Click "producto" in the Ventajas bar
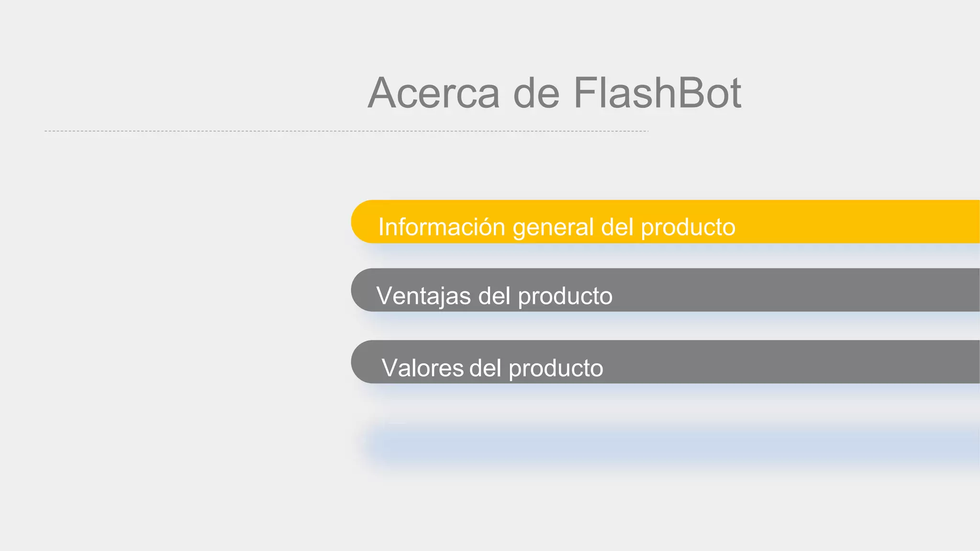Screen dimensions: 980x551 coord(565,297)
